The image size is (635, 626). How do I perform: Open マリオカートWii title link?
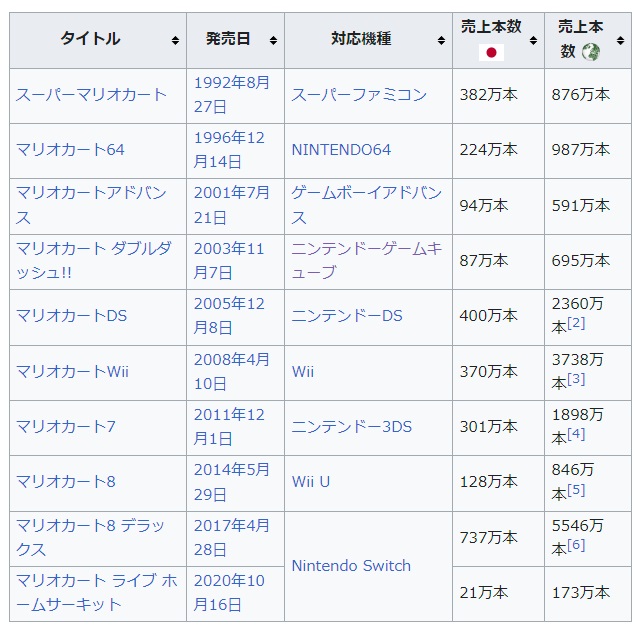[x=72, y=371]
